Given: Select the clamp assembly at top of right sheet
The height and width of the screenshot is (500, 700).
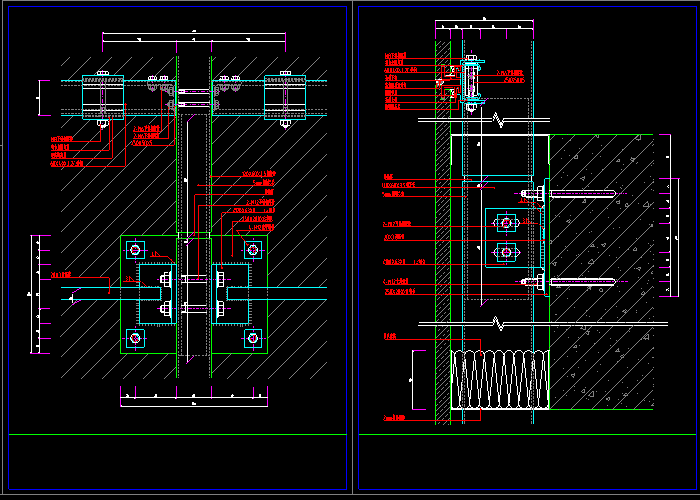Looking at the screenshot, I should pyautogui.click(x=469, y=78).
